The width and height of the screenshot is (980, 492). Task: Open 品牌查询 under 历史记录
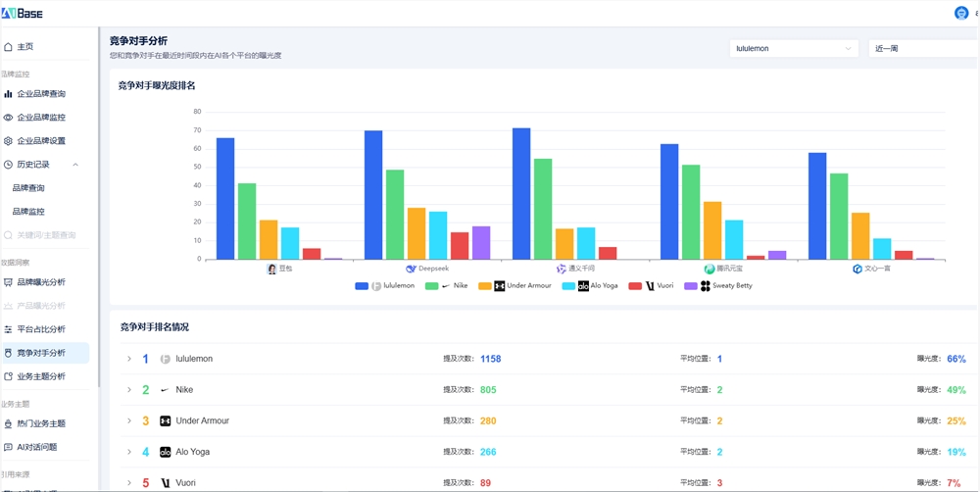pos(28,188)
